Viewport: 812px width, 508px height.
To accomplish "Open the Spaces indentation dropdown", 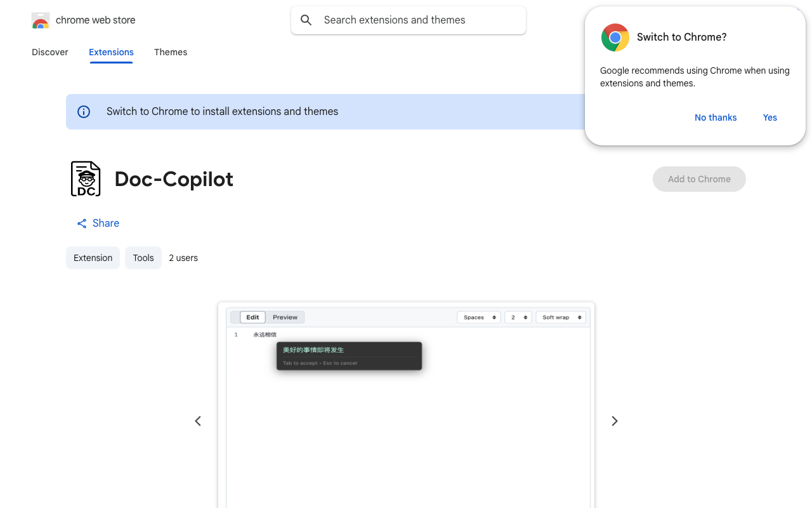I will 478,317.
